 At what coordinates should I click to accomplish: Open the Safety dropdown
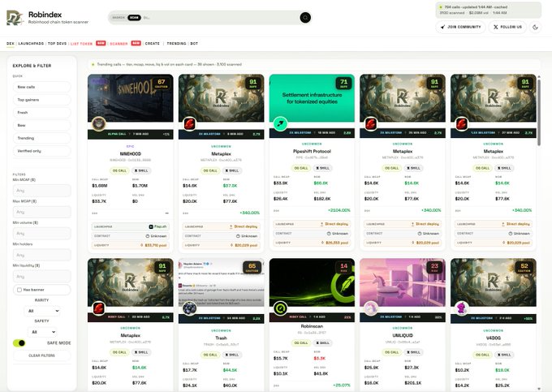[42, 332]
